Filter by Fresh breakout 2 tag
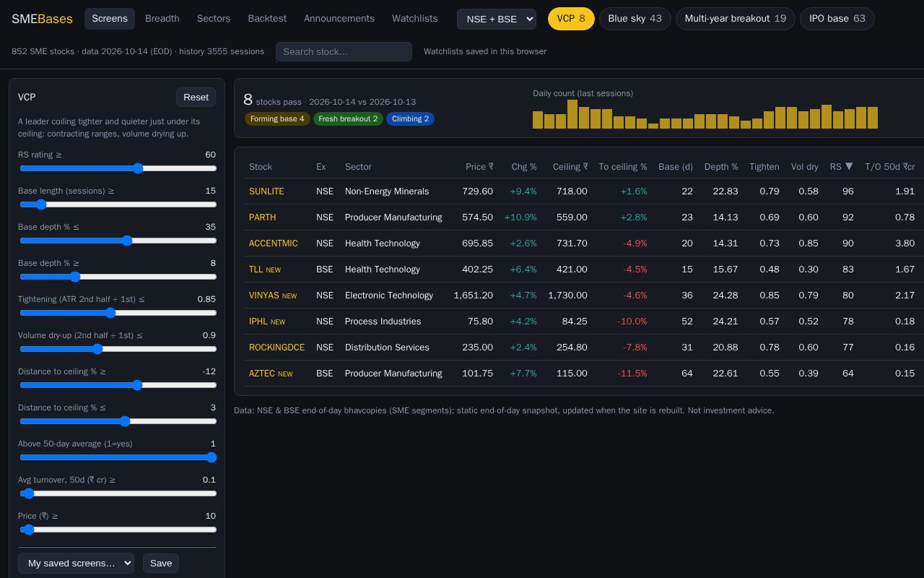924x578 pixels. point(348,118)
